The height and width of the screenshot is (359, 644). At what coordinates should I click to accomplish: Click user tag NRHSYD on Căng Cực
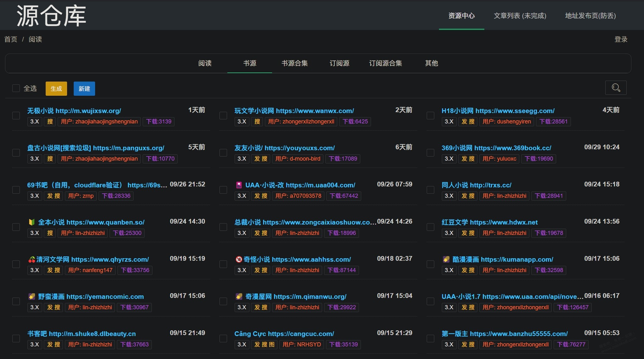[302, 345]
